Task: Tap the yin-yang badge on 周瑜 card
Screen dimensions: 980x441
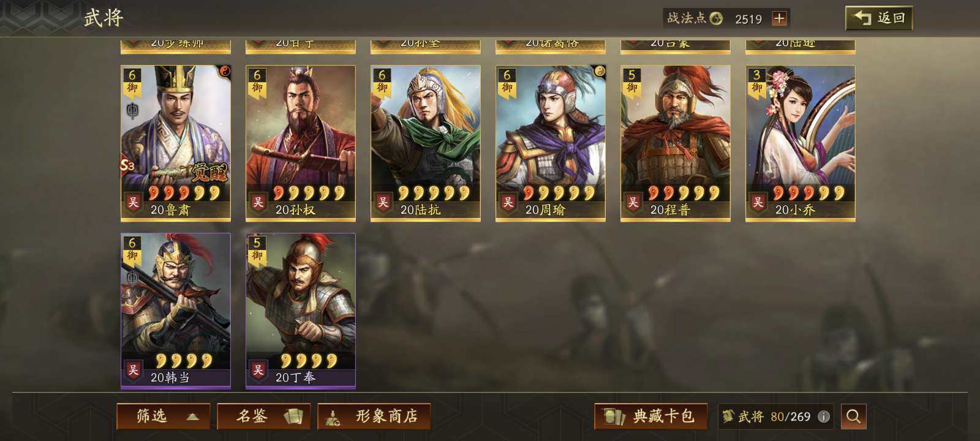Action: [x=599, y=72]
